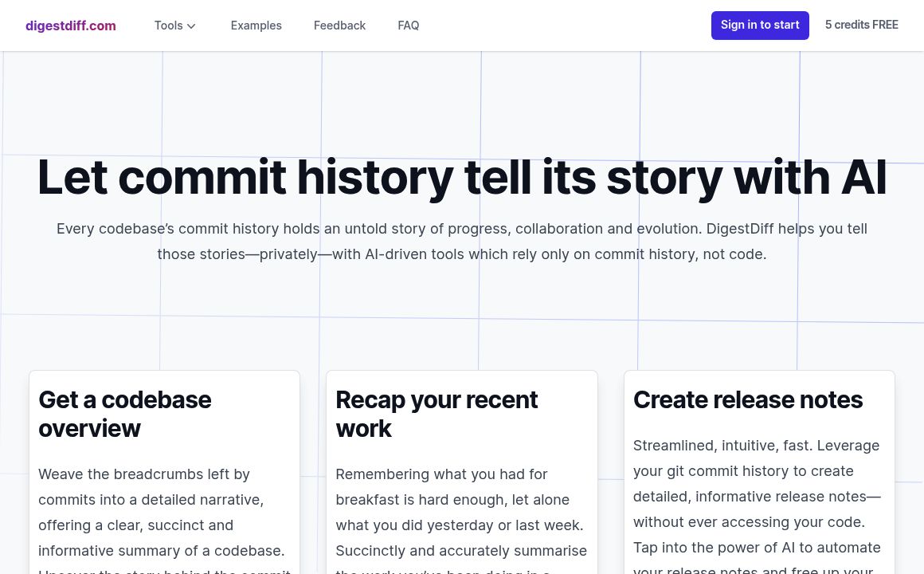Click the Weave the breadcrumbs description text

(x=163, y=513)
